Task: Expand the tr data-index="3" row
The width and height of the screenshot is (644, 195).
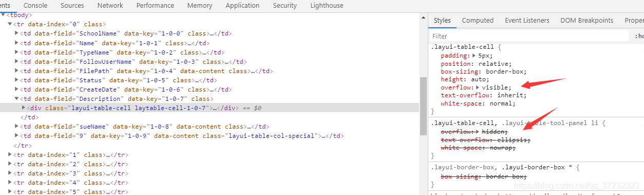Action: pos(10,173)
